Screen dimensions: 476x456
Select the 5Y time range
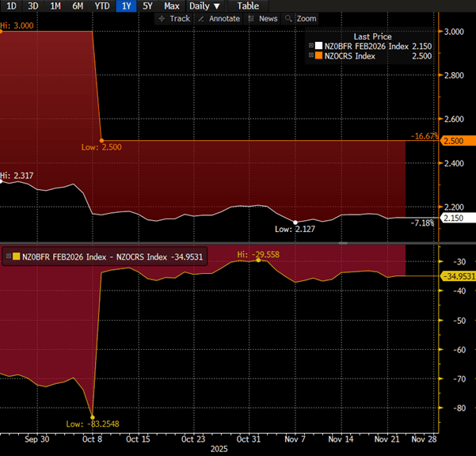[x=147, y=6]
